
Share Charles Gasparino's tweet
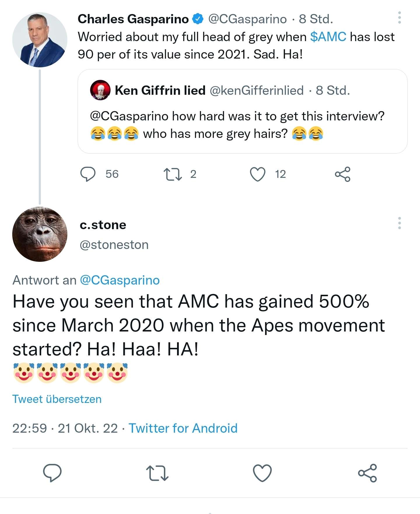342,174
